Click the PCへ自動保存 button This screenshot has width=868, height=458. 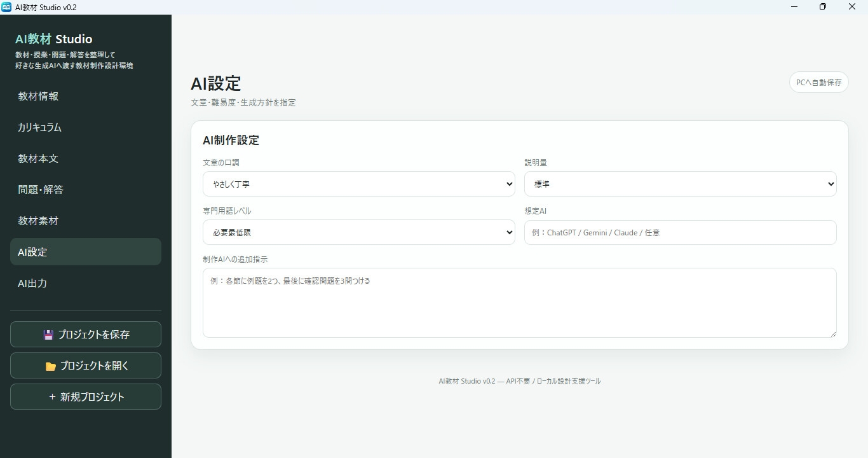tap(818, 82)
